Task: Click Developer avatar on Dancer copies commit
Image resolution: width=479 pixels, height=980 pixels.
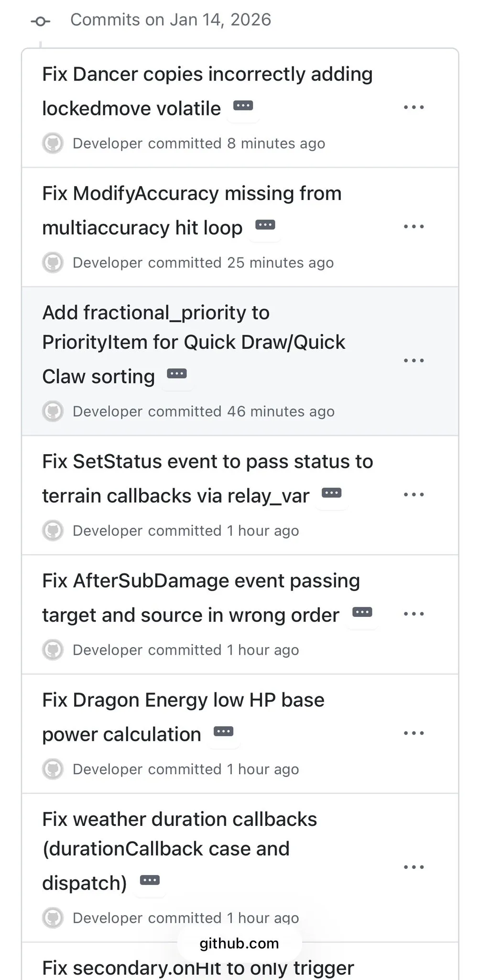Action: click(x=53, y=143)
